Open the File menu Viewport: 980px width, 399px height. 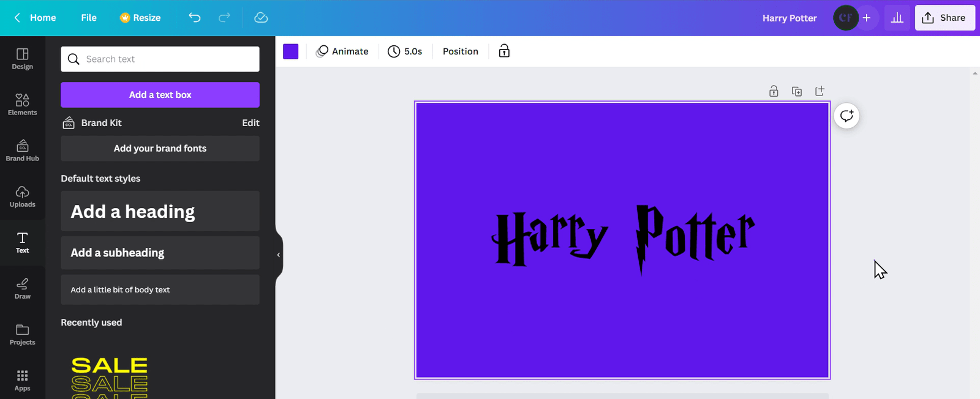pos(89,18)
